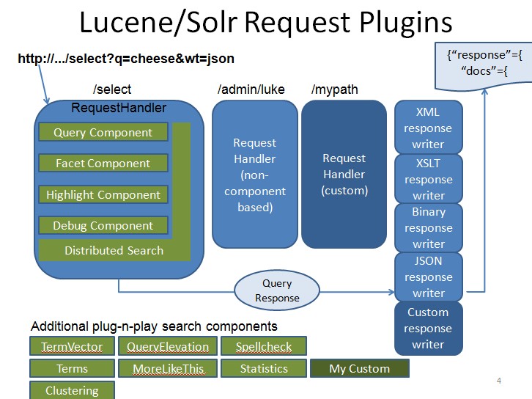Click the slide page number 4
The height and width of the screenshot is (399, 532).
coord(499,381)
